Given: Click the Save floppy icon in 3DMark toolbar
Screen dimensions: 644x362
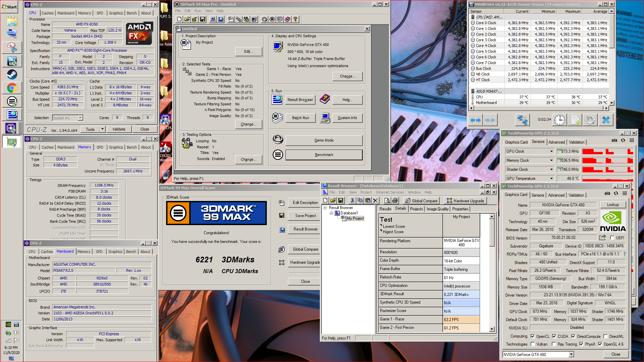Looking at the screenshot, I should (202, 19).
